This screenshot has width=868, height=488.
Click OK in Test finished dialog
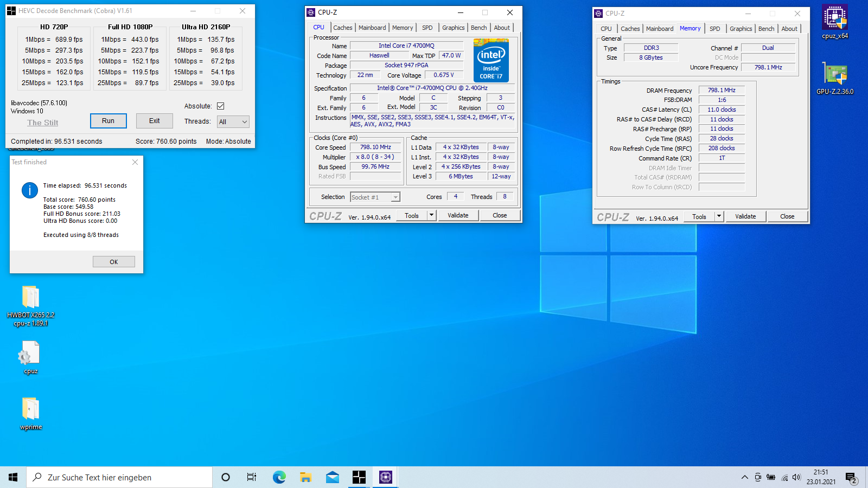(114, 262)
